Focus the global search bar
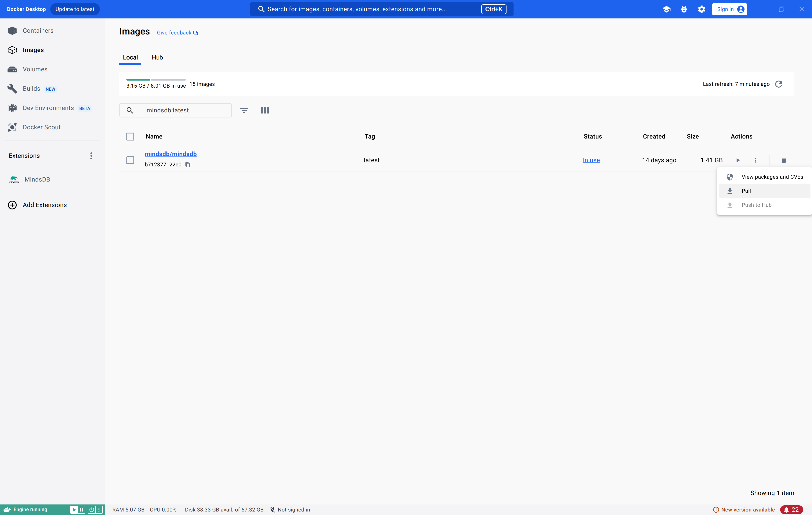This screenshot has height=515, width=812. click(x=382, y=9)
